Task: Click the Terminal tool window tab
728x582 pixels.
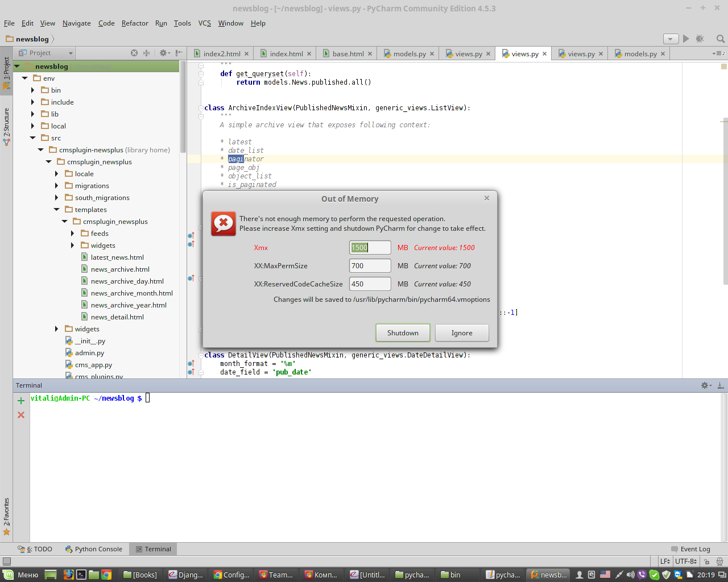Action: coord(153,549)
